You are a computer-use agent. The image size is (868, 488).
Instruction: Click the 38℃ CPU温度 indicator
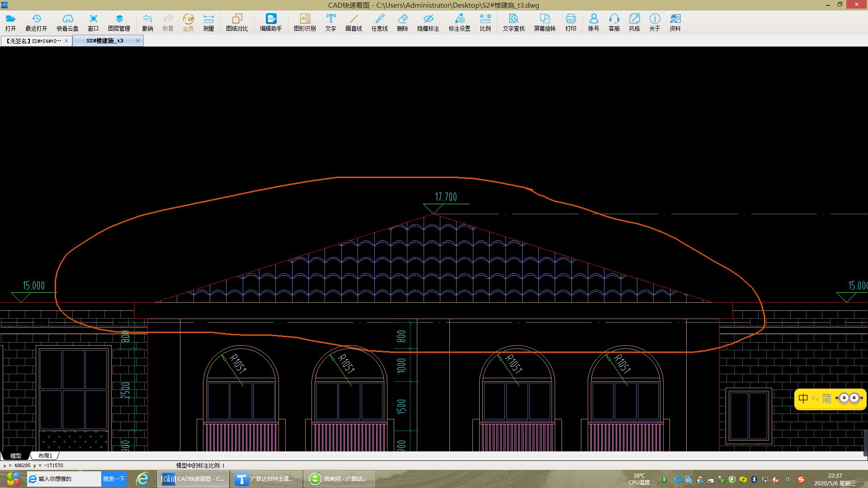[639, 479]
